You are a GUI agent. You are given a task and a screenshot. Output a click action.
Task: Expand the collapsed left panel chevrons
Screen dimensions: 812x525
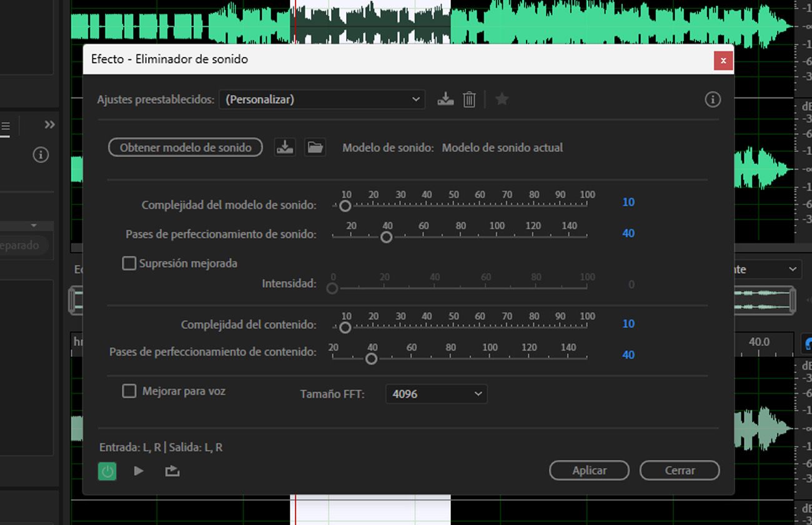[49, 124]
